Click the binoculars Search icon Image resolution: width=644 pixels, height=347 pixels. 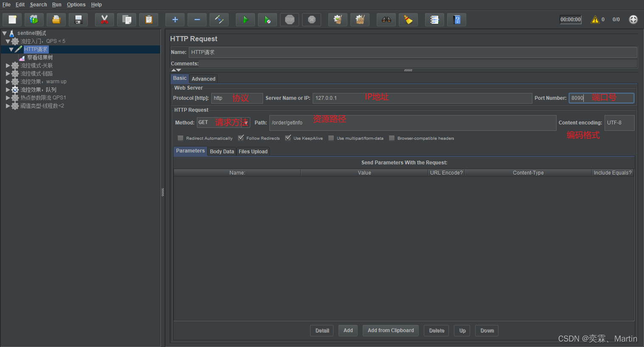tap(386, 20)
